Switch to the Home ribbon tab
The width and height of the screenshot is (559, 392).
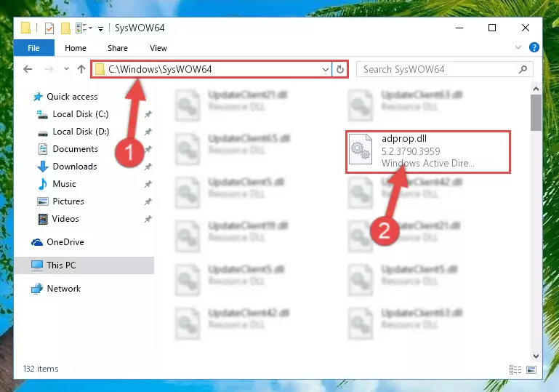click(x=76, y=48)
